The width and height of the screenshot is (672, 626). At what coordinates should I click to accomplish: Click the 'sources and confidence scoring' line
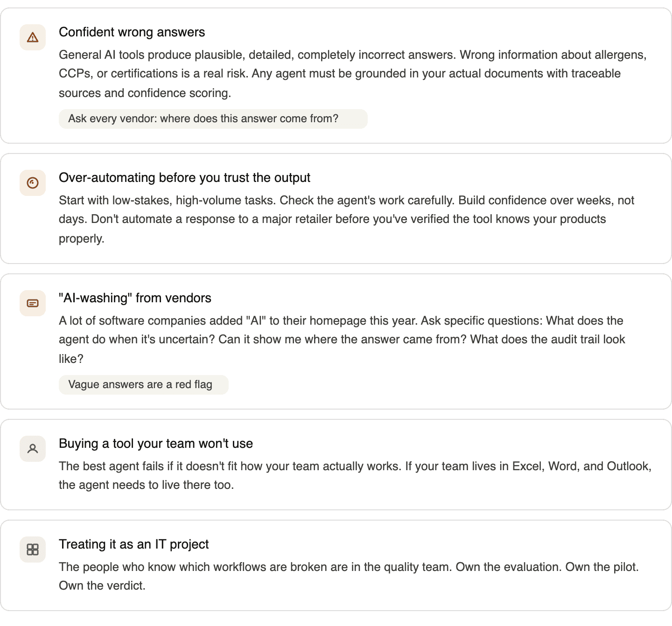tap(145, 93)
